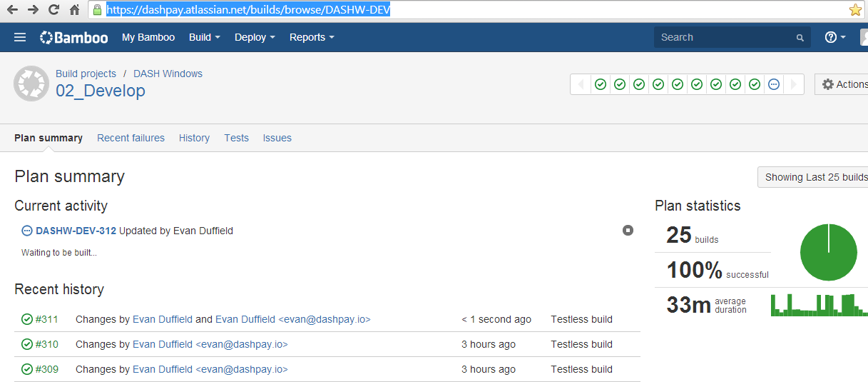Open the Showing Last 25 builds dropdown
This screenshot has width=868, height=382.
click(x=813, y=177)
